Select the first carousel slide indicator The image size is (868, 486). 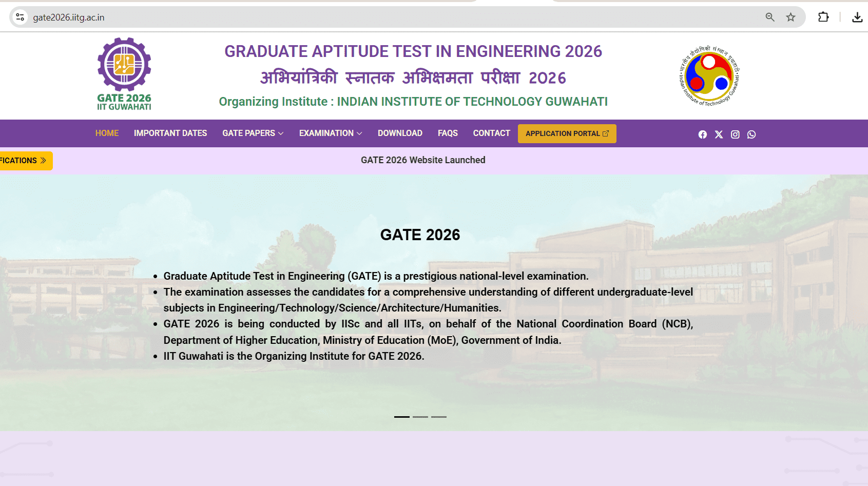point(402,417)
